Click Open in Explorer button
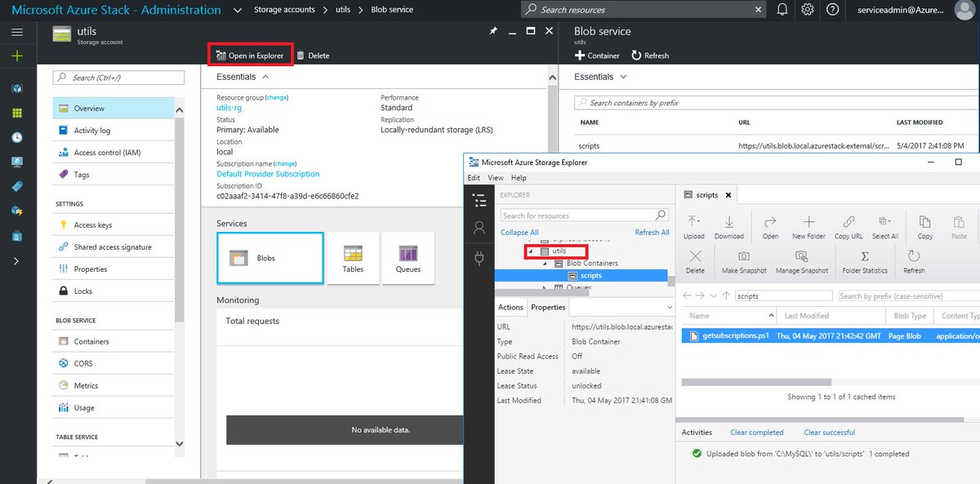The height and width of the screenshot is (484, 980). pyautogui.click(x=250, y=56)
